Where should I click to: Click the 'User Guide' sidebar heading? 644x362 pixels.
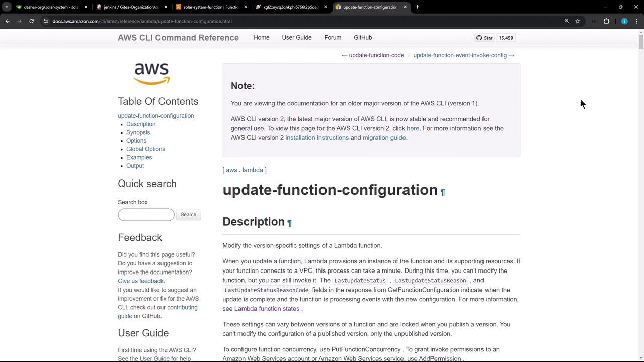[x=143, y=333]
